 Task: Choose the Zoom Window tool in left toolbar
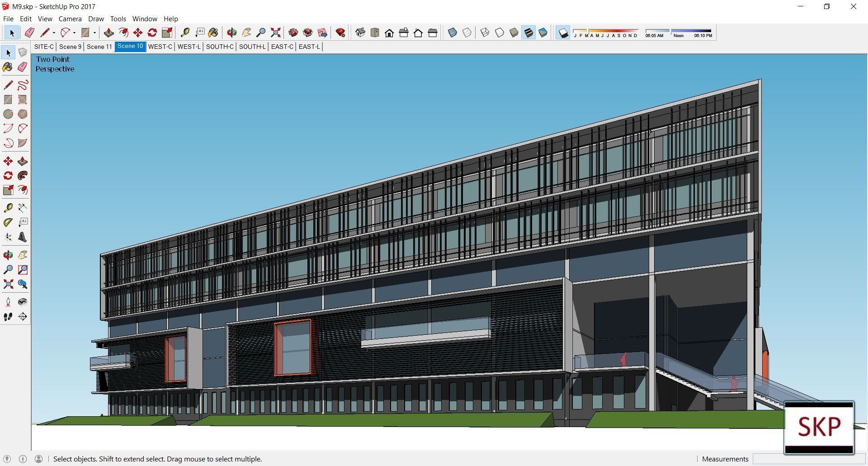(23, 270)
